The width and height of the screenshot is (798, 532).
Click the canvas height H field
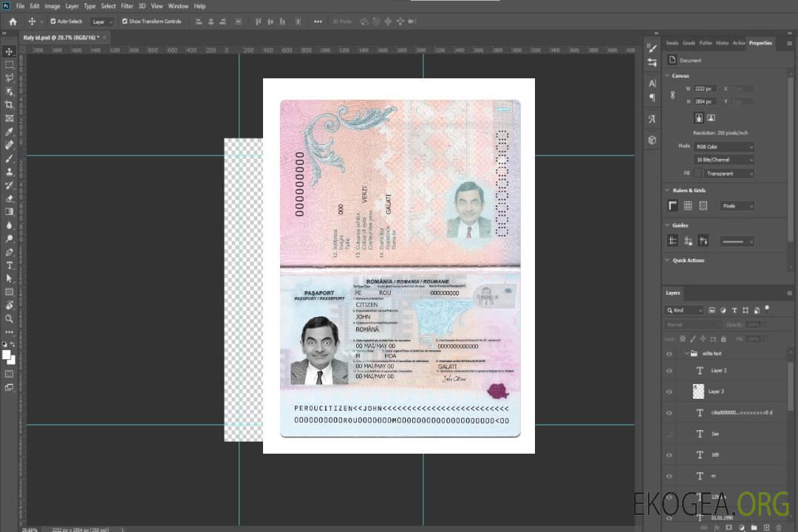706,102
